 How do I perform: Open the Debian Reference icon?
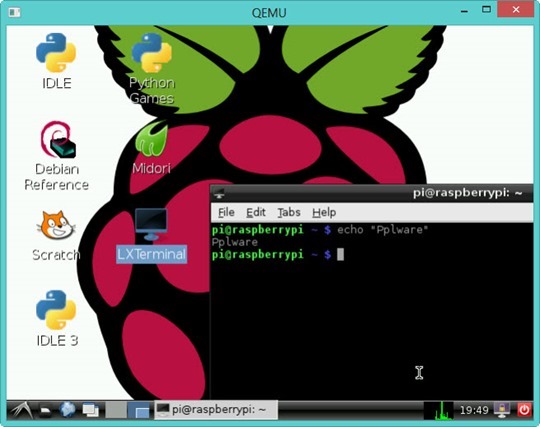point(57,155)
